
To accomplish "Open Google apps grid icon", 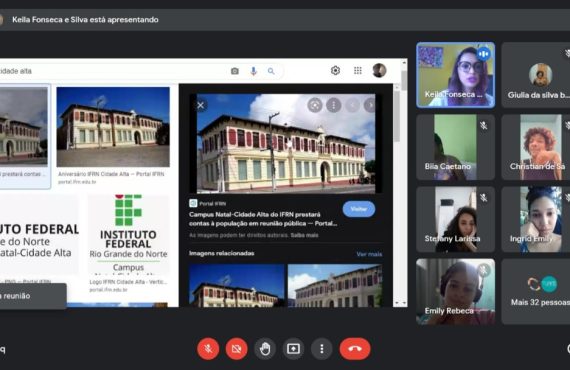I will 358,70.
